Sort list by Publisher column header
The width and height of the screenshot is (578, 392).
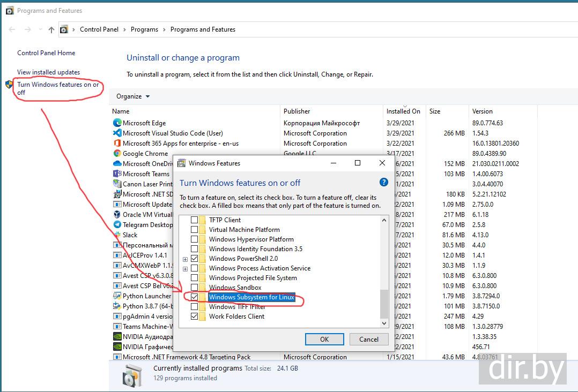click(x=297, y=111)
